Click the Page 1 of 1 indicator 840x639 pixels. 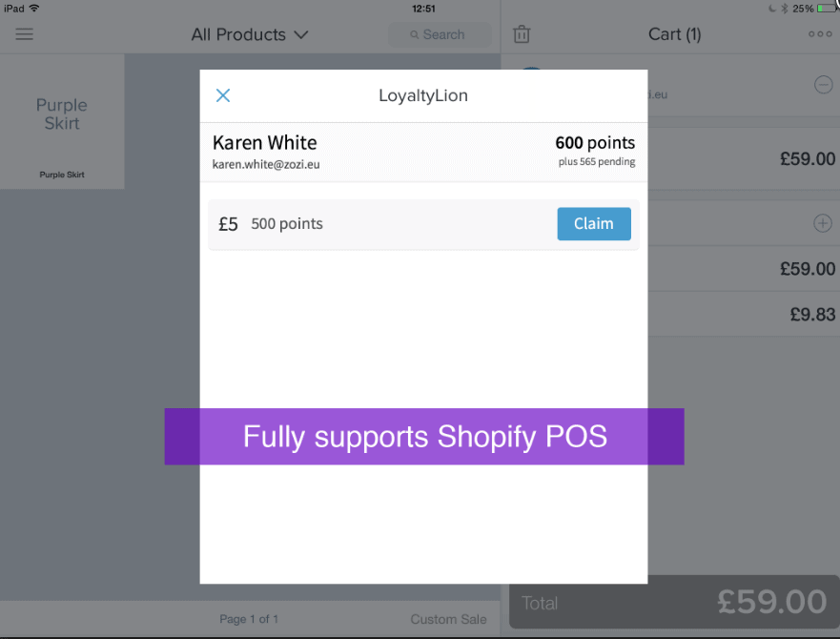pyautogui.click(x=249, y=619)
